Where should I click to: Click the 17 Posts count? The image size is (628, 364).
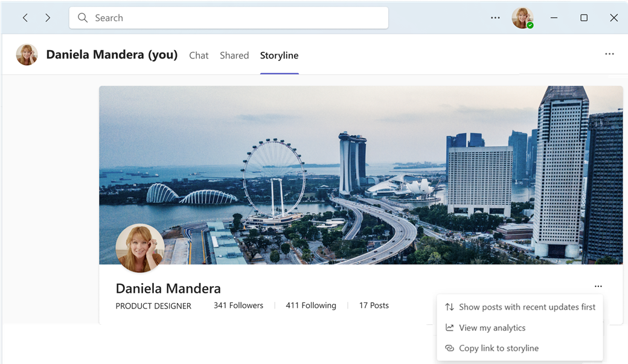point(374,305)
